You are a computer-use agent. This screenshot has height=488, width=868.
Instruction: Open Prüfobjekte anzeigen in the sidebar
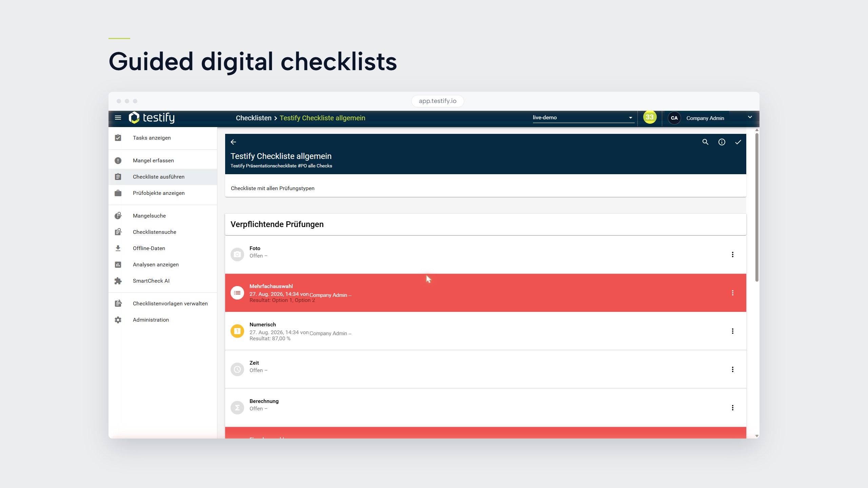(163, 193)
